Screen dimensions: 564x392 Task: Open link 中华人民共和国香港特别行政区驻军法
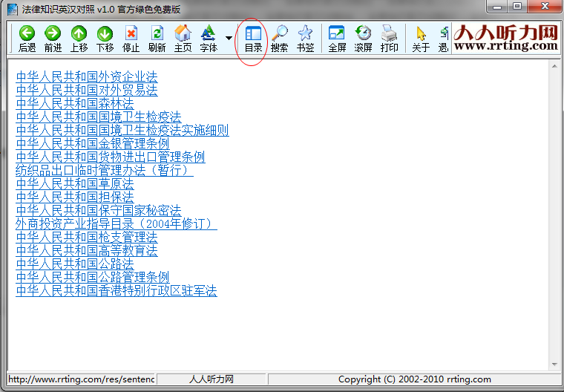(117, 290)
